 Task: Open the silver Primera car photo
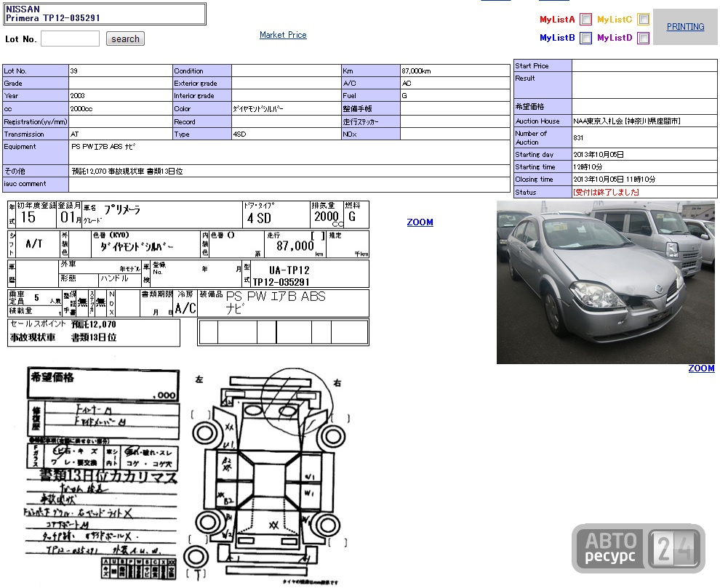click(x=605, y=282)
